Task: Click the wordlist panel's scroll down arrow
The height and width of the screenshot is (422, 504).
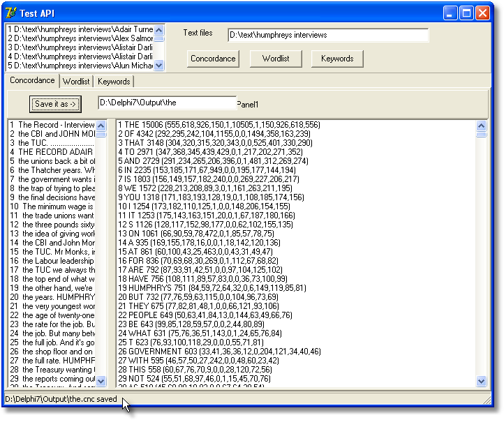Action: click(x=481, y=381)
